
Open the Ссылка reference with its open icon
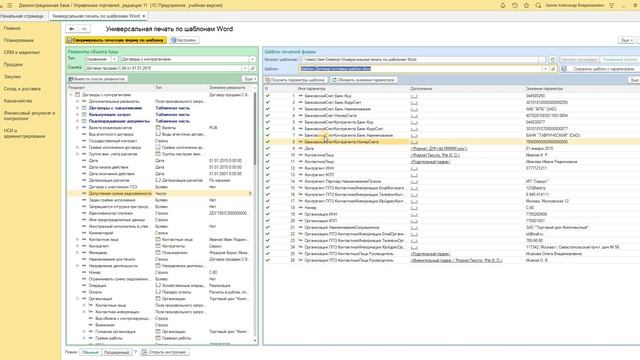tap(253, 68)
